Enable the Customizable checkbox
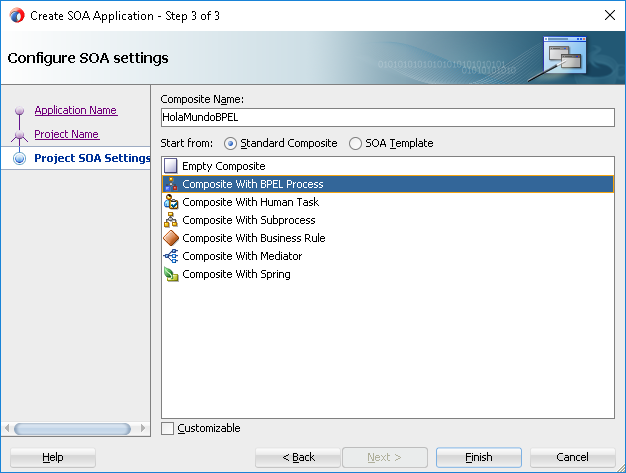626x473 pixels. tap(167, 428)
